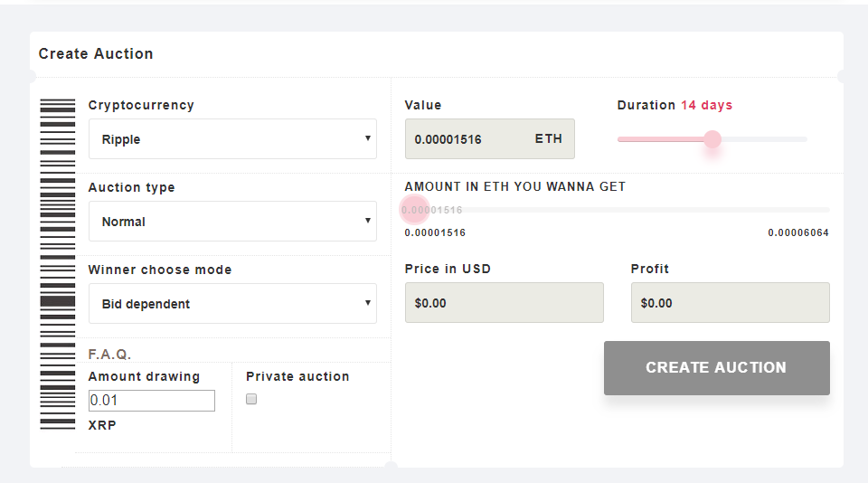The image size is (868, 483).
Task: Enable the Private auction checkbox
Action: (251, 399)
